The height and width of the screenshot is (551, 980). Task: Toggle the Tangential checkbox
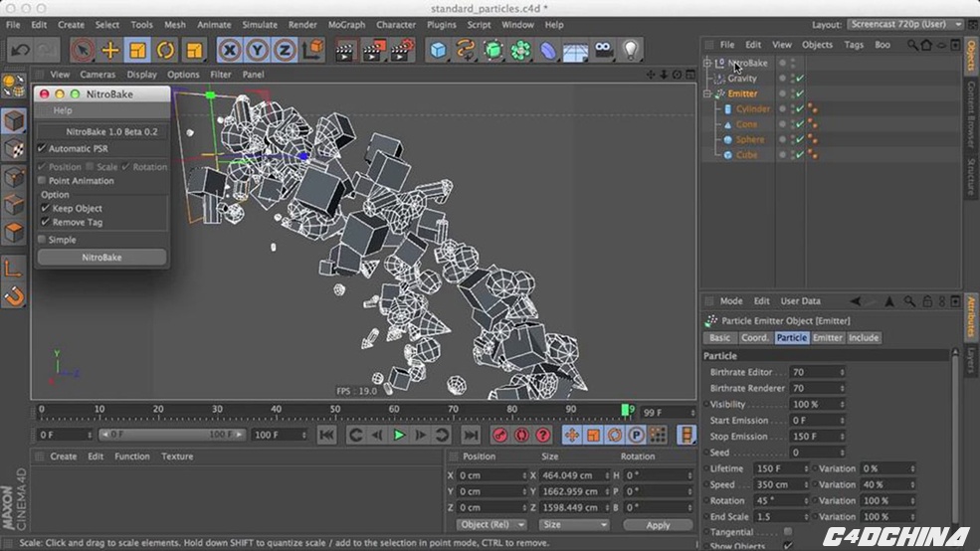[x=788, y=532]
